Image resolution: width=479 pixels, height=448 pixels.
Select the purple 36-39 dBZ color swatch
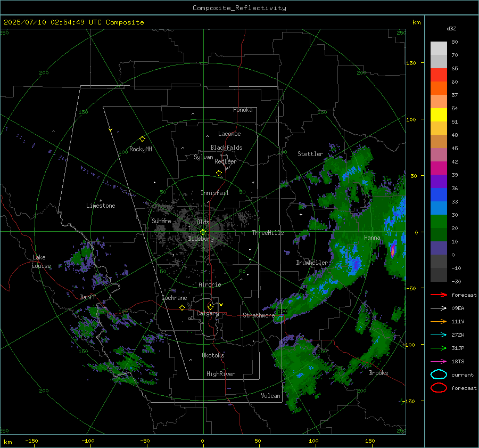[x=439, y=181]
